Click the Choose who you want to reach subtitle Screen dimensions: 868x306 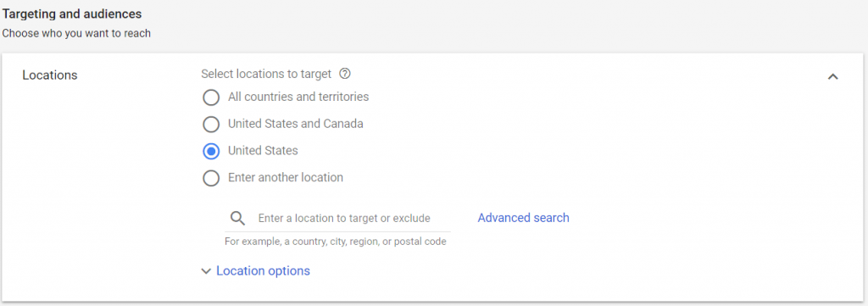click(x=76, y=33)
